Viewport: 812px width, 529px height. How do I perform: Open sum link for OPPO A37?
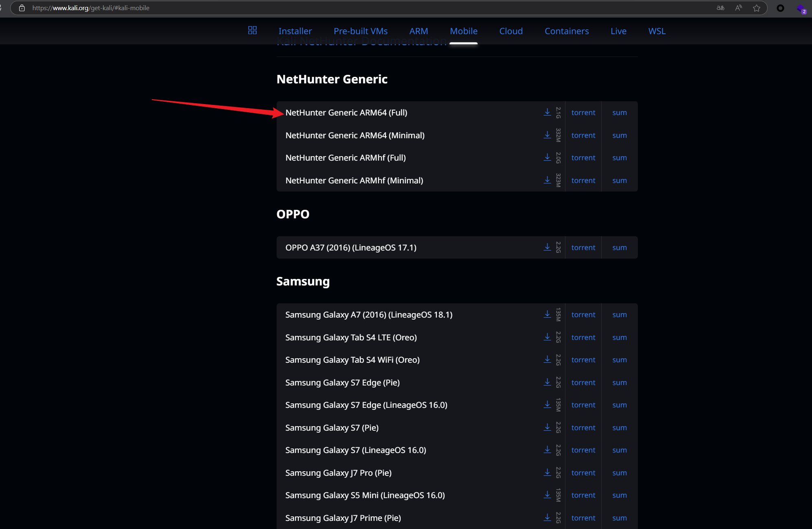pos(619,248)
